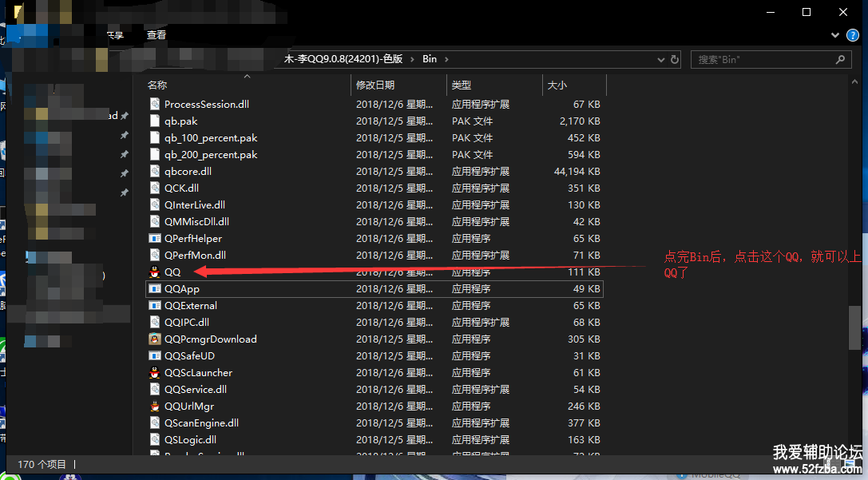The image size is (868, 480).
Task: Expand the ribbon with the chevron
Action: click(835, 35)
